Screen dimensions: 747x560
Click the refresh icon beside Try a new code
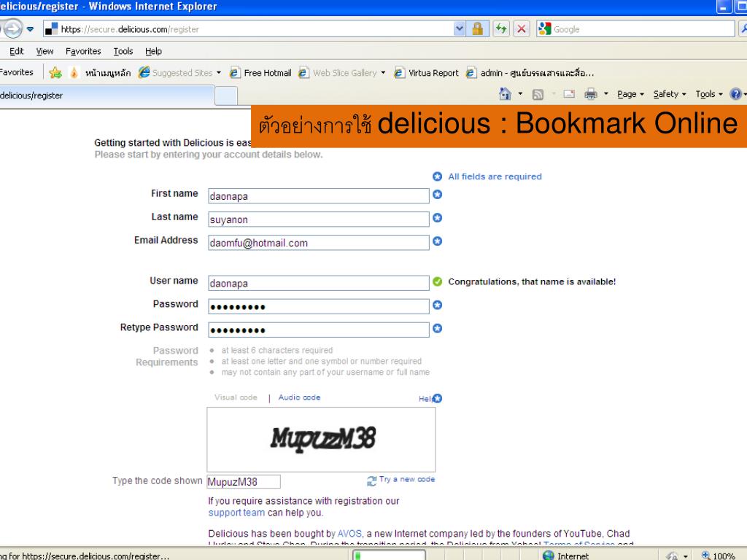371,481
